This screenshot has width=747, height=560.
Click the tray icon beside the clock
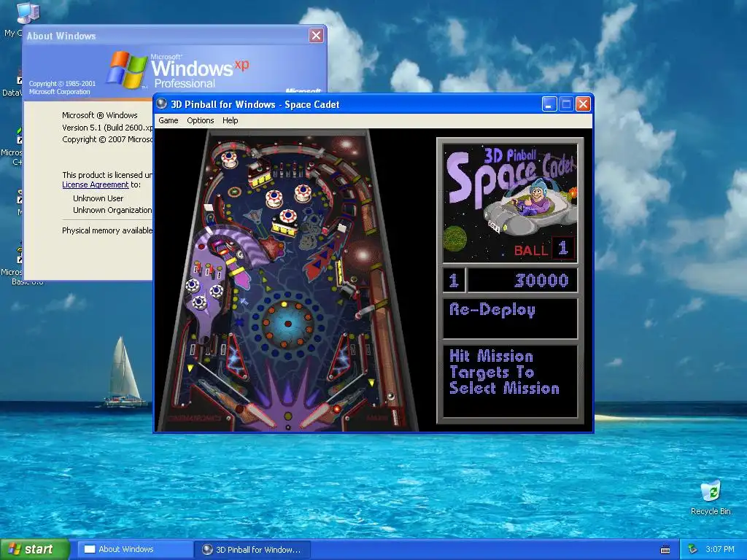pos(693,549)
